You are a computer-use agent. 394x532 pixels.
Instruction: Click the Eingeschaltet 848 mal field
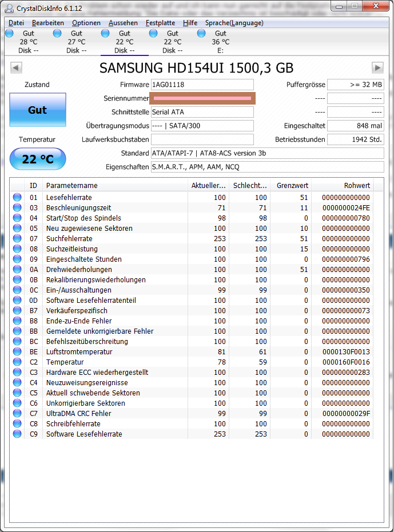(356, 126)
